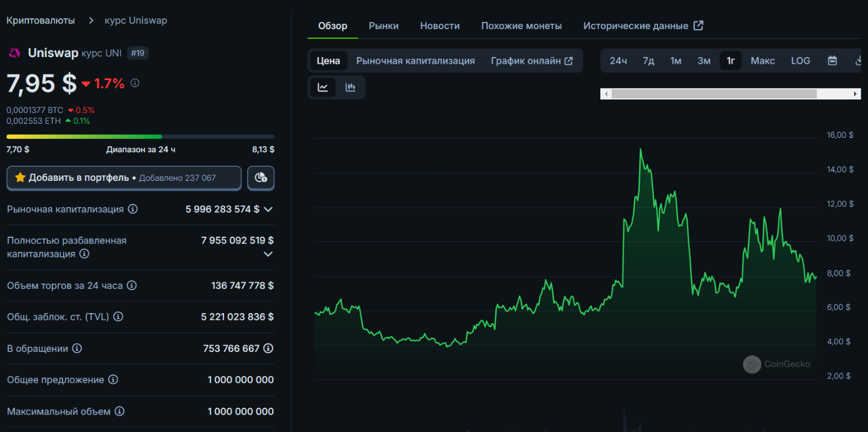Open the calendar date range picker
Viewport: 868px width, 432px height.
[832, 61]
